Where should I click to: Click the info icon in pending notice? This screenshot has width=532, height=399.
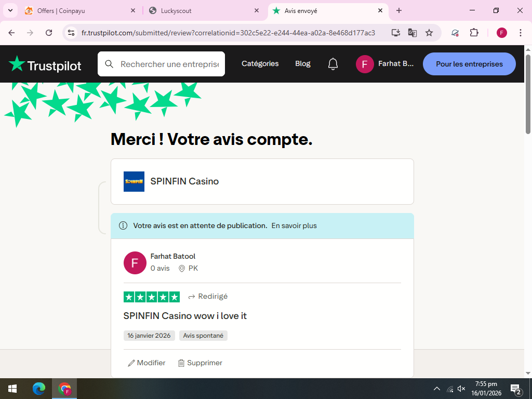[x=123, y=225]
